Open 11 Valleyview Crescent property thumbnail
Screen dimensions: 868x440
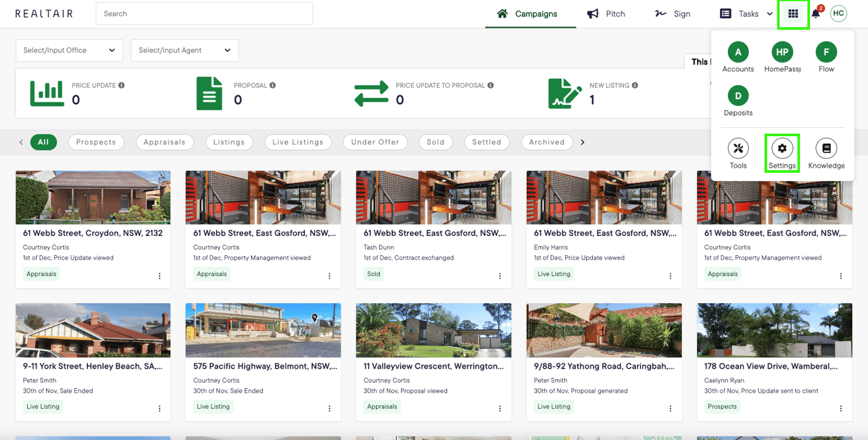click(x=433, y=330)
